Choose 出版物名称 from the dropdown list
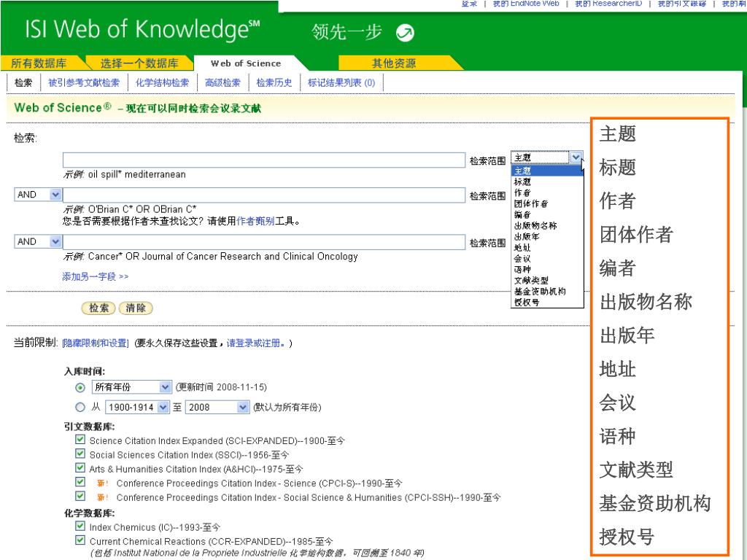The width and height of the screenshot is (747, 560). [547, 226]
